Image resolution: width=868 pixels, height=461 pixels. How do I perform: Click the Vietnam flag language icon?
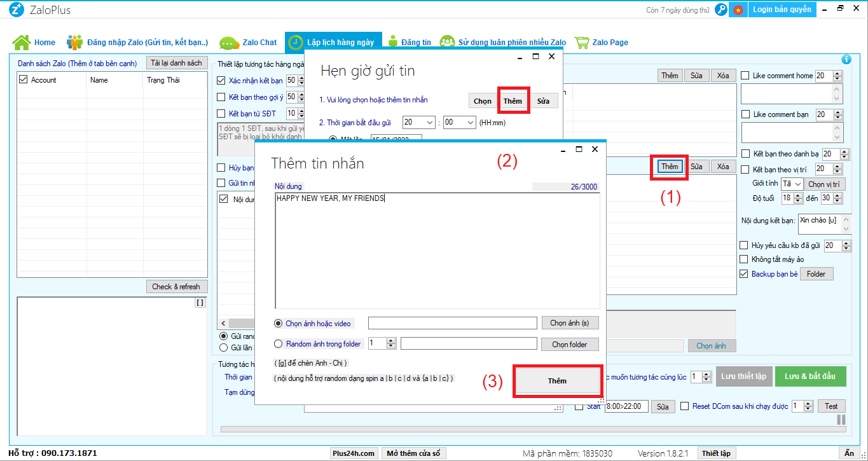(x=738, y=10)
